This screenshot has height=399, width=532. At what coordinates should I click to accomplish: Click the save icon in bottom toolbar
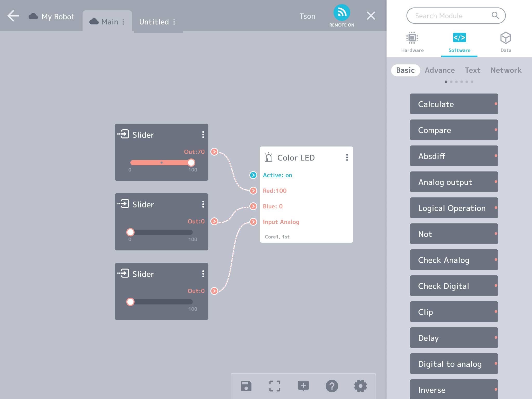point(246,386)
